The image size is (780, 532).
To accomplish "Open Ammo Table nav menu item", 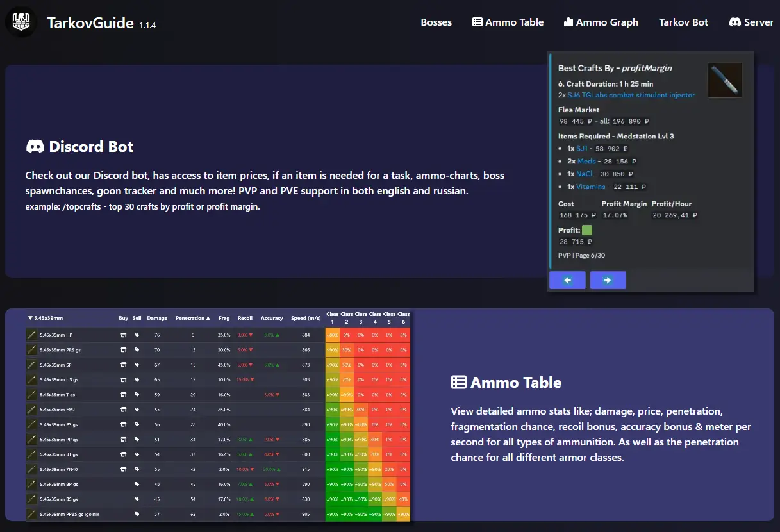I will click(508, 22).
